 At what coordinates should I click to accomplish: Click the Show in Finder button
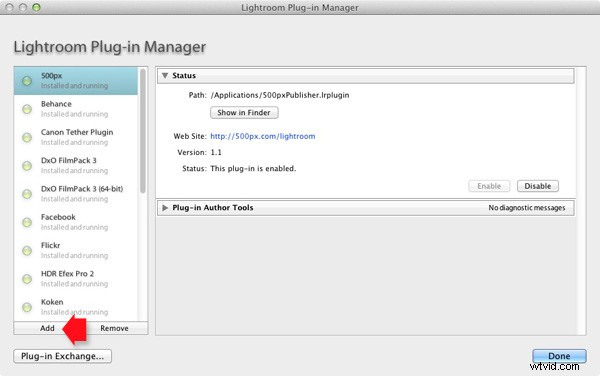tap(244, 112)
